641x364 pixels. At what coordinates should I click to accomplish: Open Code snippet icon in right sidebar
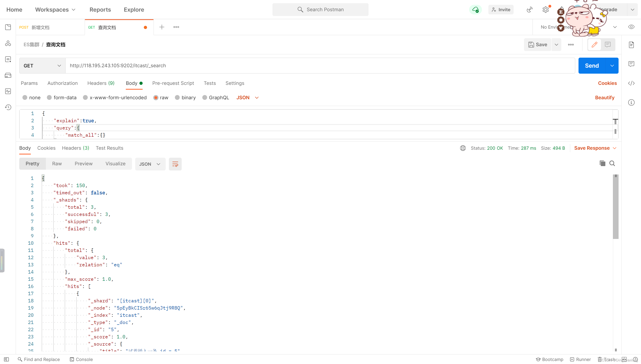point(631,83)
